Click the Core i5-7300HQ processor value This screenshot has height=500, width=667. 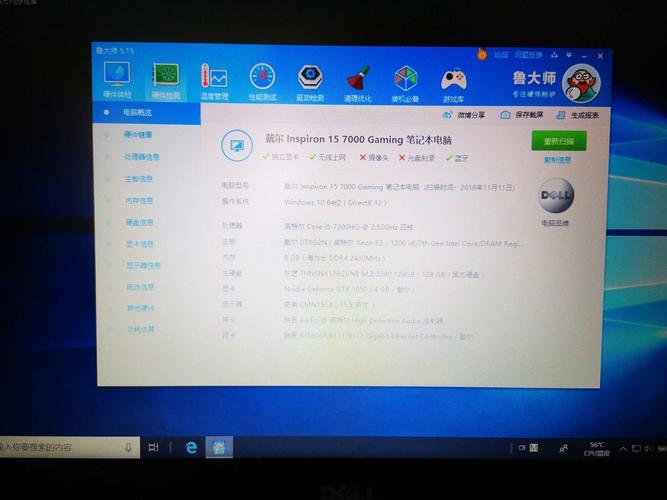click(348, 227)
